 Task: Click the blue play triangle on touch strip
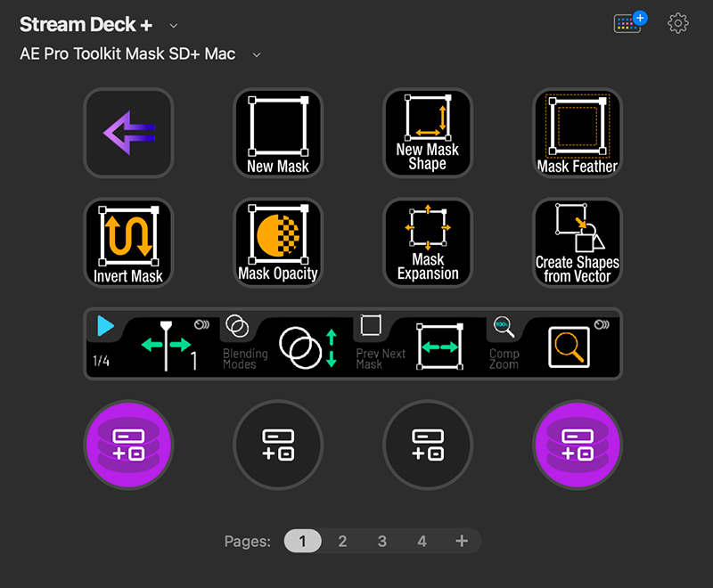click(105, 326)
